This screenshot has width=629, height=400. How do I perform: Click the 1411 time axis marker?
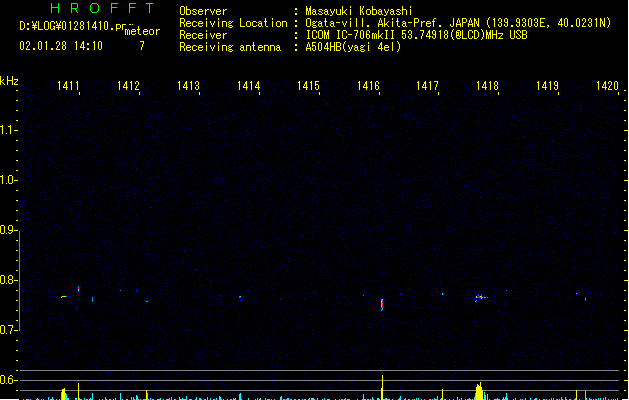pyautogui.click(x=68, y=86)
